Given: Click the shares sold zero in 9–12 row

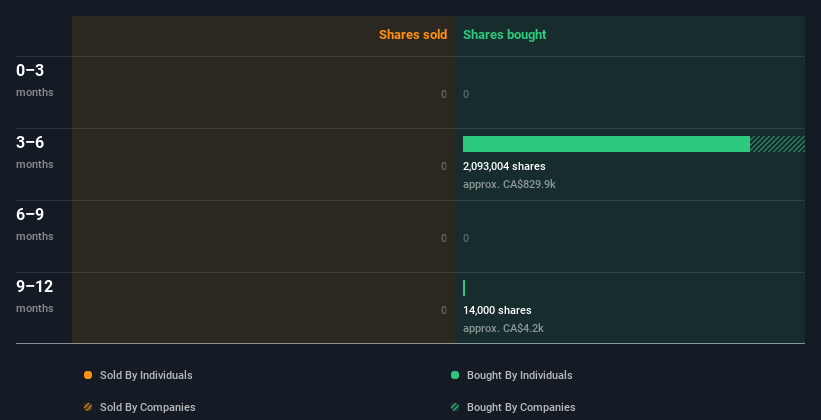Looking at the screenshot, I should (444, 310).
